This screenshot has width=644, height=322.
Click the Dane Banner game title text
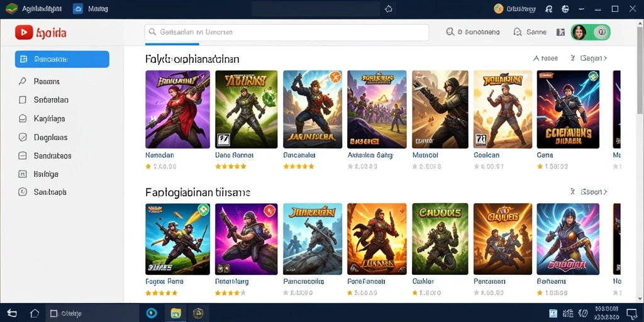[x=234, y=155]
